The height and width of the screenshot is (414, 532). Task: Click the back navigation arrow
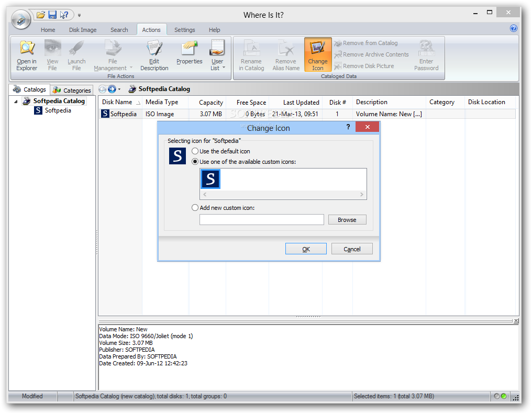tap(102, 89)
